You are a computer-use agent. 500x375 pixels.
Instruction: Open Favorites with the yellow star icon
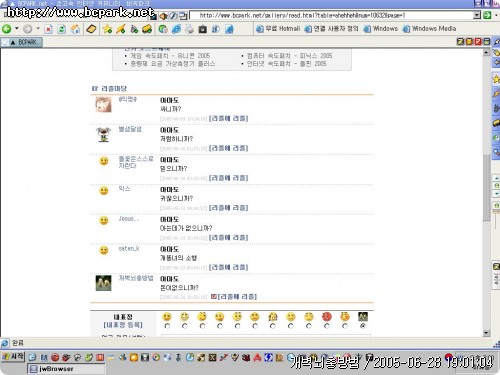point(107,29)
